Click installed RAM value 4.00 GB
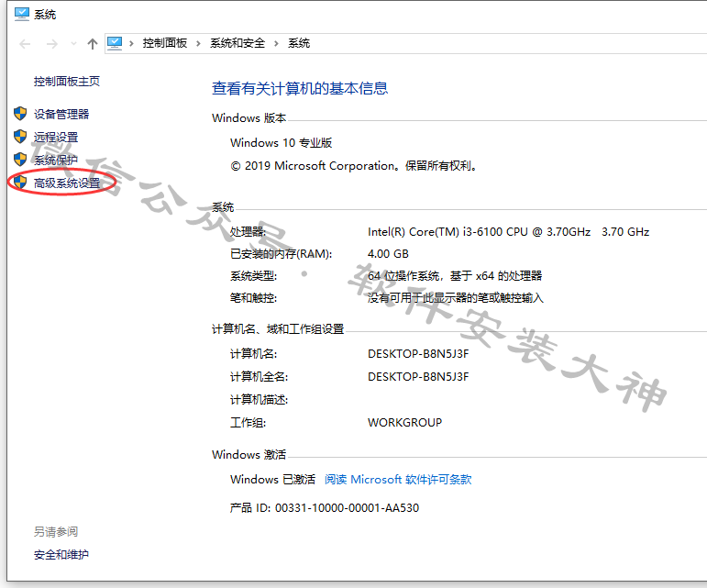 tap(388, 254)
